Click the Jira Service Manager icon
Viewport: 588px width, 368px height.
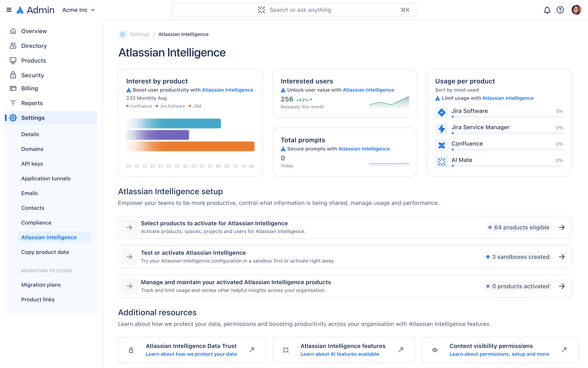(441, 129)
